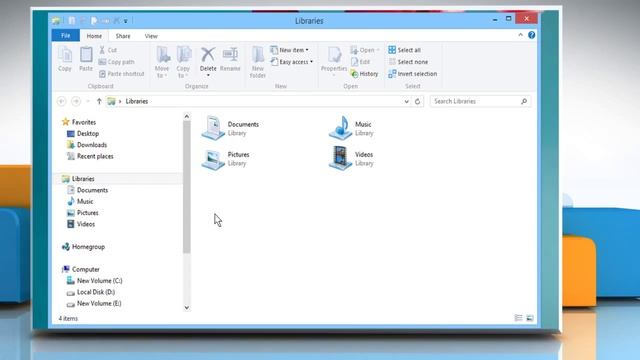
Task: Open the Documents library icon in main pane
Action: click(213, 128)
